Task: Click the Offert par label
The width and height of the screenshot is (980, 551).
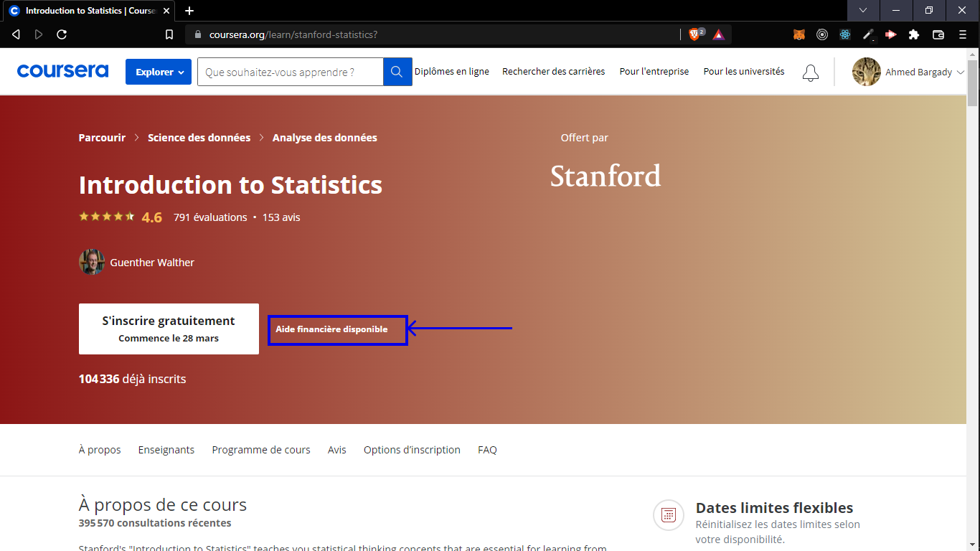Action: click(585, 138)
